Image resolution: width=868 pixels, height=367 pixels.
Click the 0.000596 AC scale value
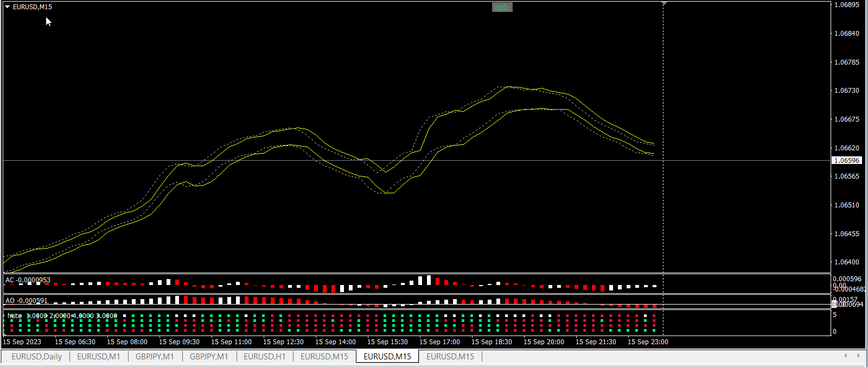(847, 279)
